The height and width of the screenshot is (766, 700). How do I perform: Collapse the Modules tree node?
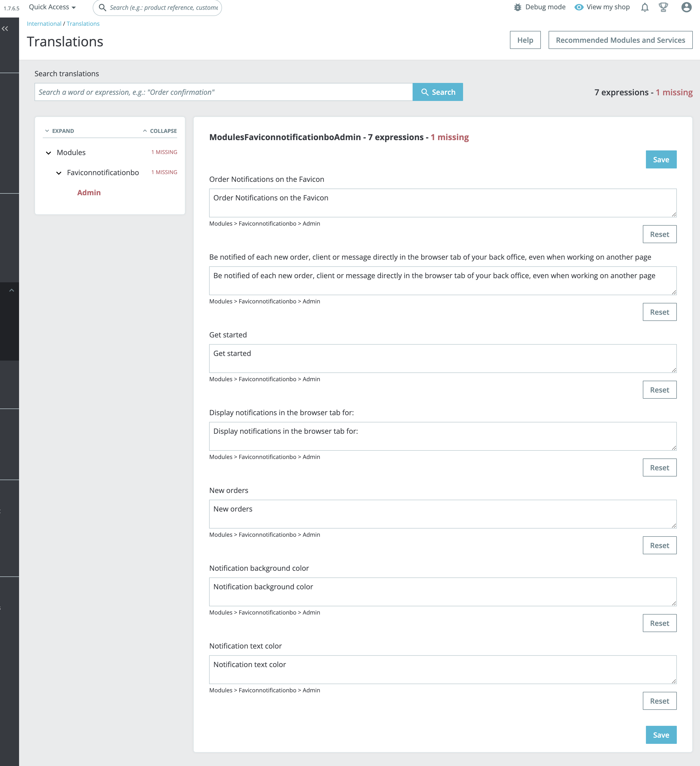pos(49,153)
